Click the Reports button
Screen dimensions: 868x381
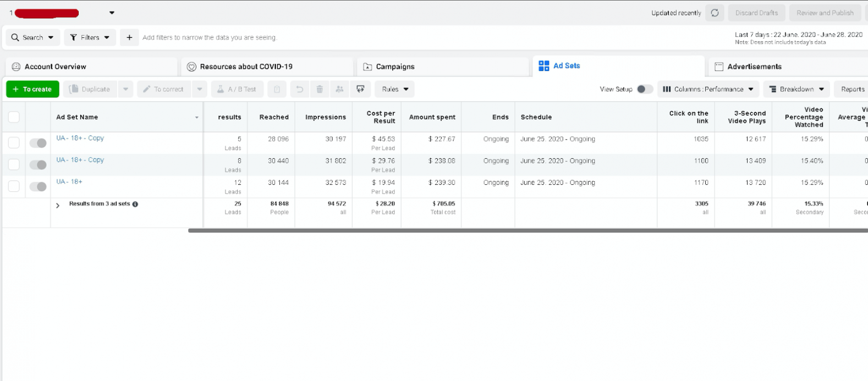tap(851, 89)
